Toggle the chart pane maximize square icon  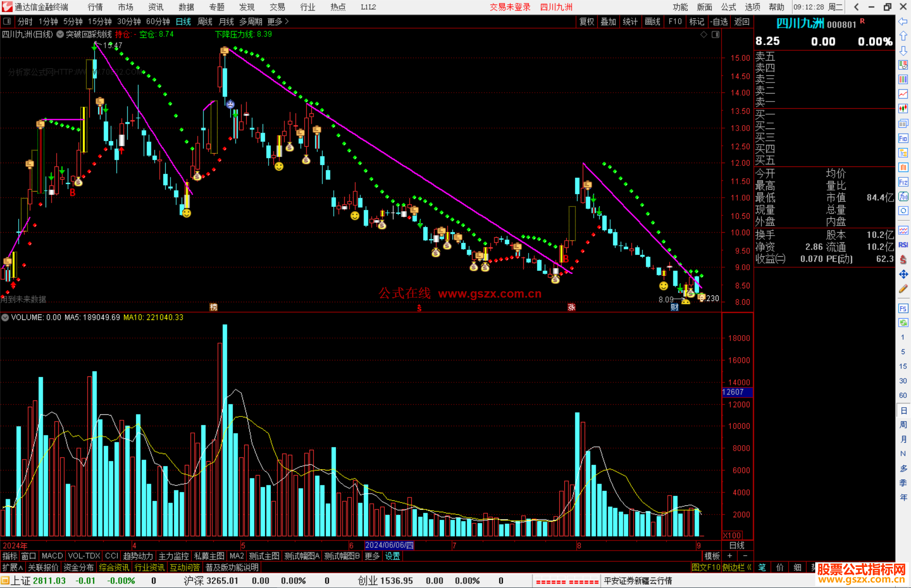(x=716, y=35)
